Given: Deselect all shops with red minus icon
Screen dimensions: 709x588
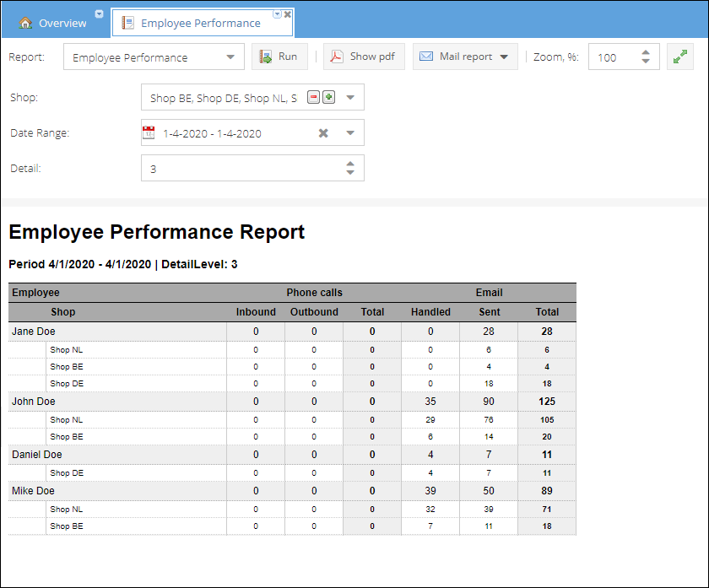Looking at the screenshot, I should (x=313, y=97).
